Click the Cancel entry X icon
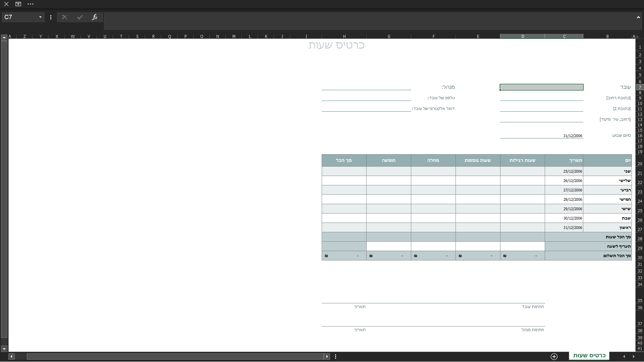The image size is (644, 362). [64, 17]
